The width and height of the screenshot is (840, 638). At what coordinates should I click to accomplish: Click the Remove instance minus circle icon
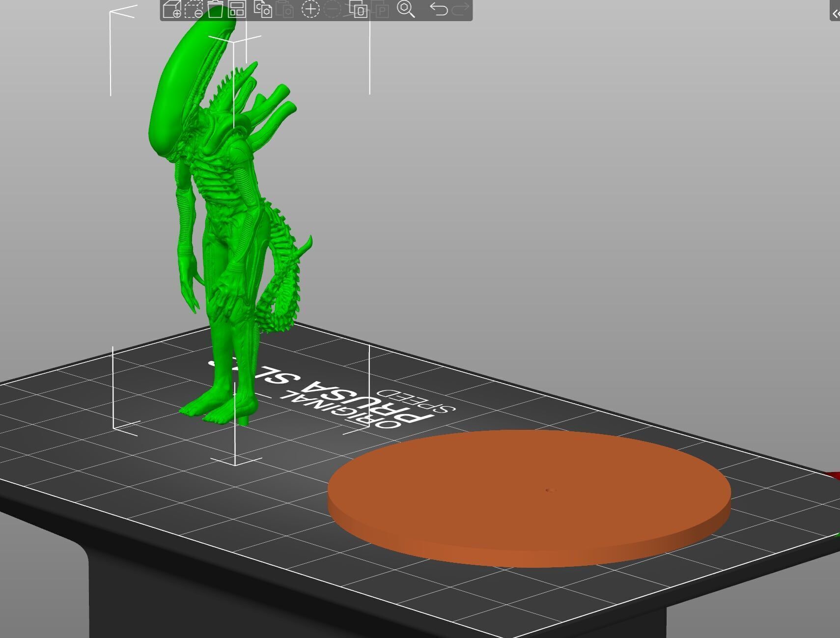(332, 9)
